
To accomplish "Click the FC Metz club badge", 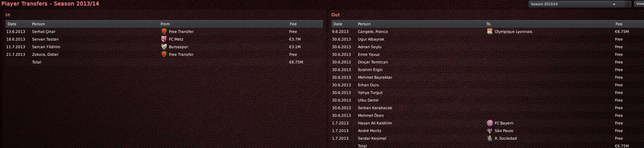I will click(x=164, y=39).
